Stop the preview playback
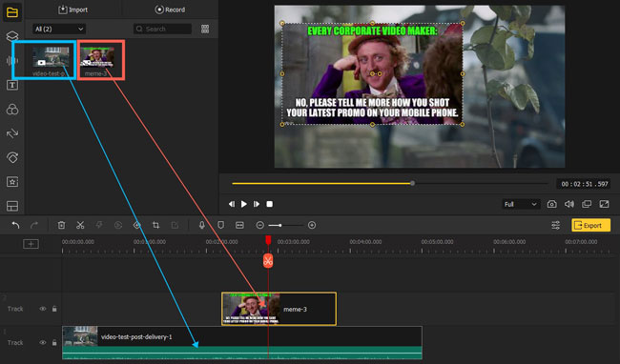This screenshot has width=620, height=364. pyautogui.click(x=270, y=204)
